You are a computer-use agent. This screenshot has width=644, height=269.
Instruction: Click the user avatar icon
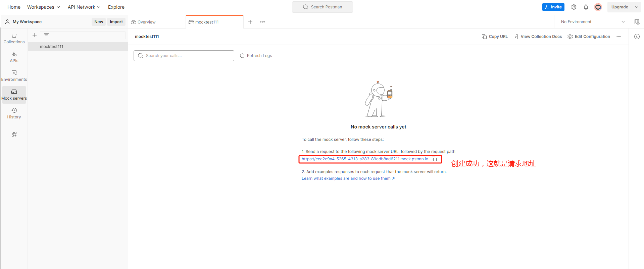click(598, 7)
